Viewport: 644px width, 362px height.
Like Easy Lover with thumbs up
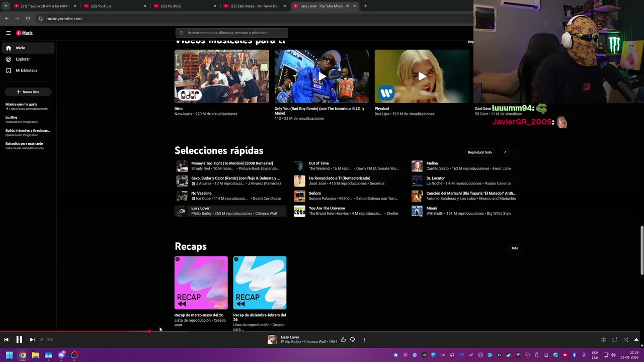pos(343,340)
